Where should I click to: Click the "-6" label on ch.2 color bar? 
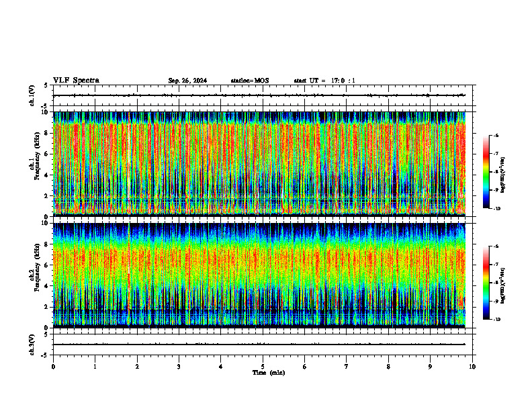[x=496, y=246]
